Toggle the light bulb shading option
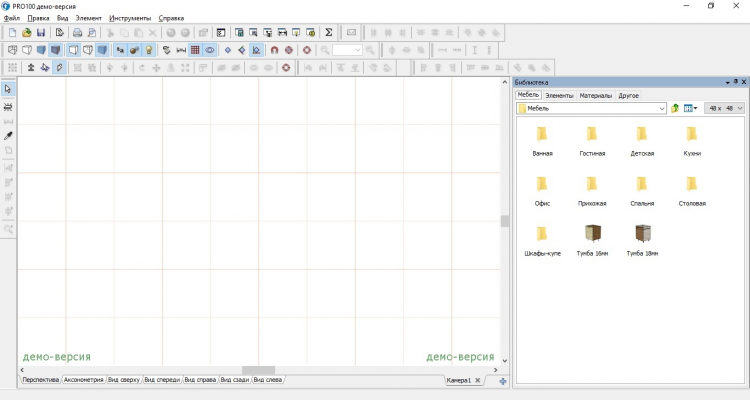The height and width of the screenshot is (400, 750). coord(149,50)
